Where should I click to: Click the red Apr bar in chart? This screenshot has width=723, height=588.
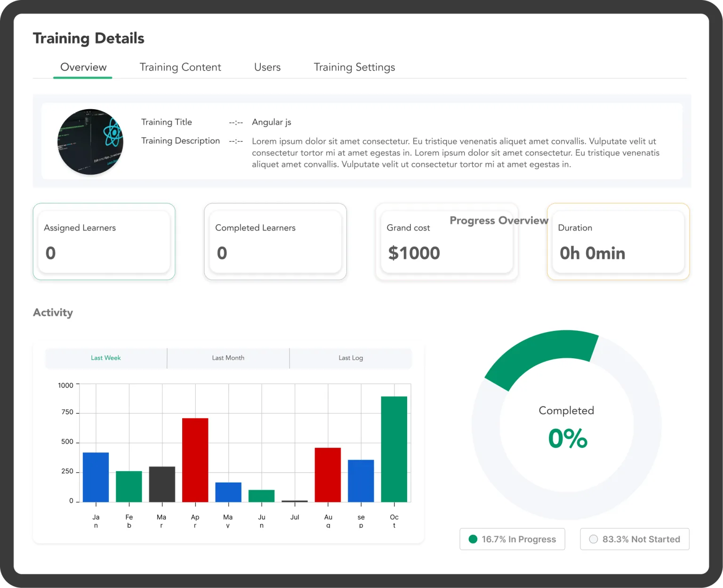(195, 459)
